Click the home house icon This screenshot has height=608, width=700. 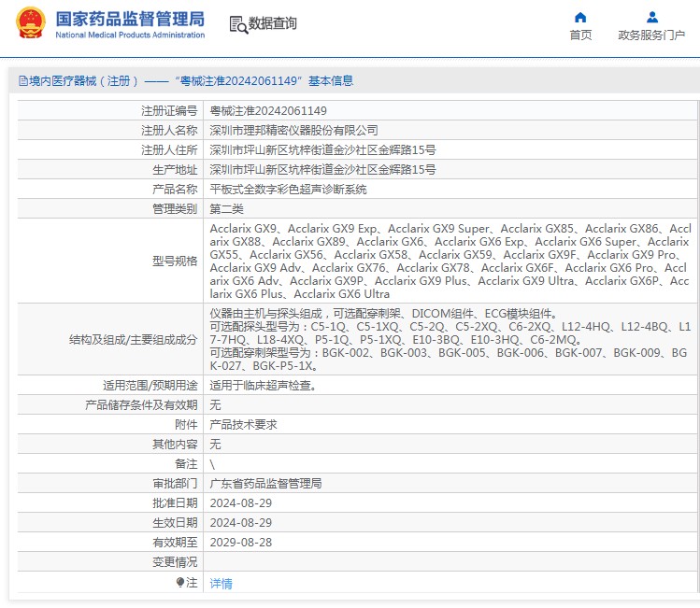tap(580, 17)
